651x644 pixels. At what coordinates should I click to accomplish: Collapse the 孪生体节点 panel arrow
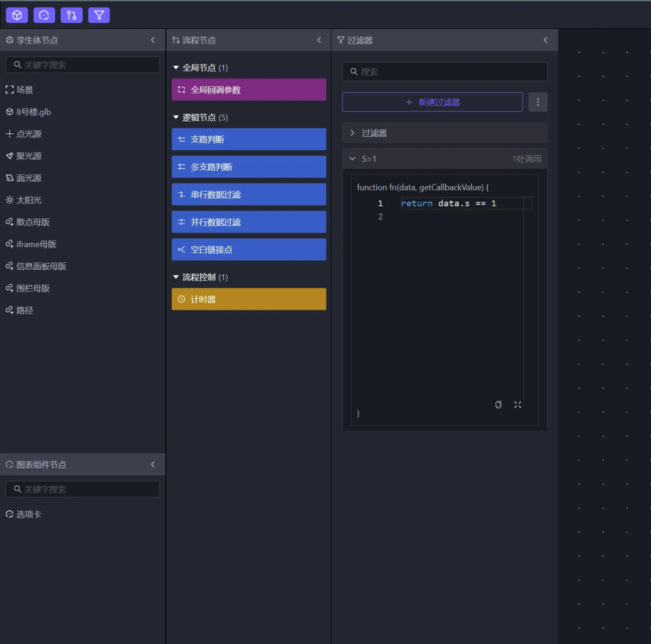pos(153,40)
